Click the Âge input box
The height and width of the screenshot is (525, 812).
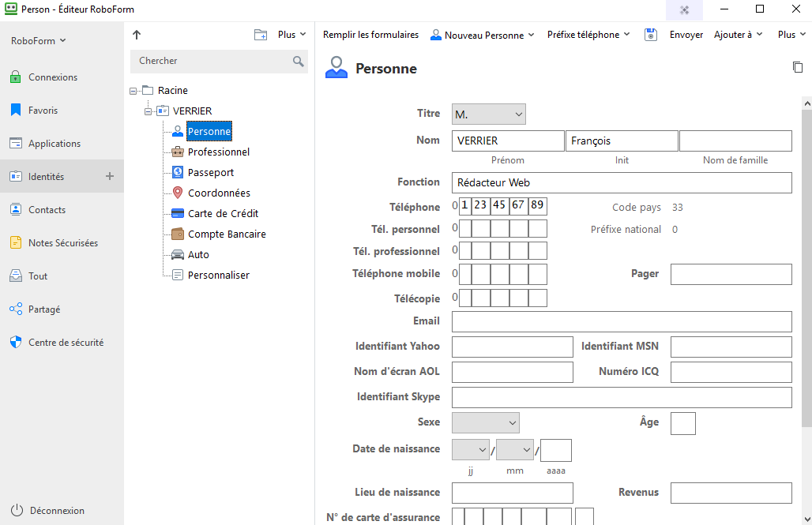click(683, 423)
